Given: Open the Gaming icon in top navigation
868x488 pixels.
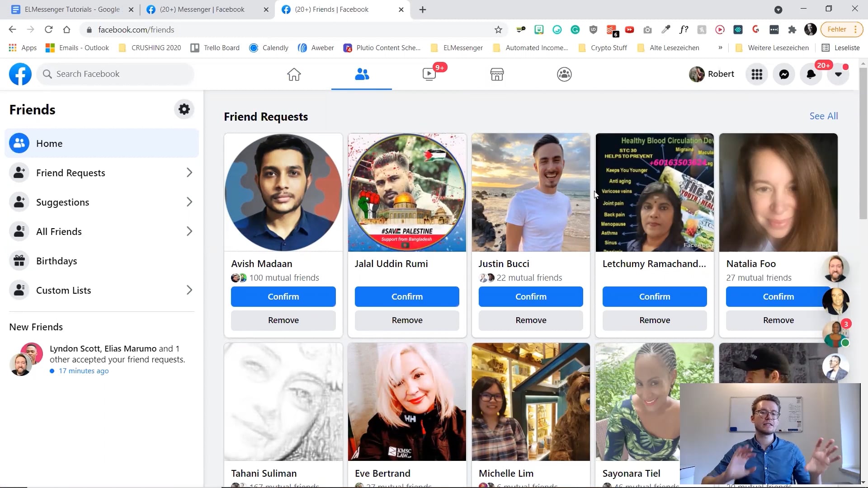Looking at the screenshot, I should point(564,74).
